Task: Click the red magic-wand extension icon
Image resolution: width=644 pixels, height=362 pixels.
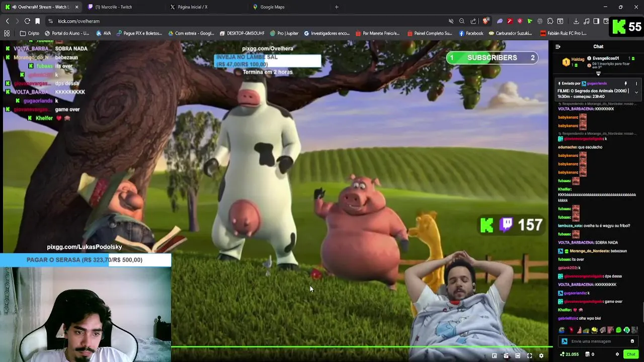Action: 510,21
